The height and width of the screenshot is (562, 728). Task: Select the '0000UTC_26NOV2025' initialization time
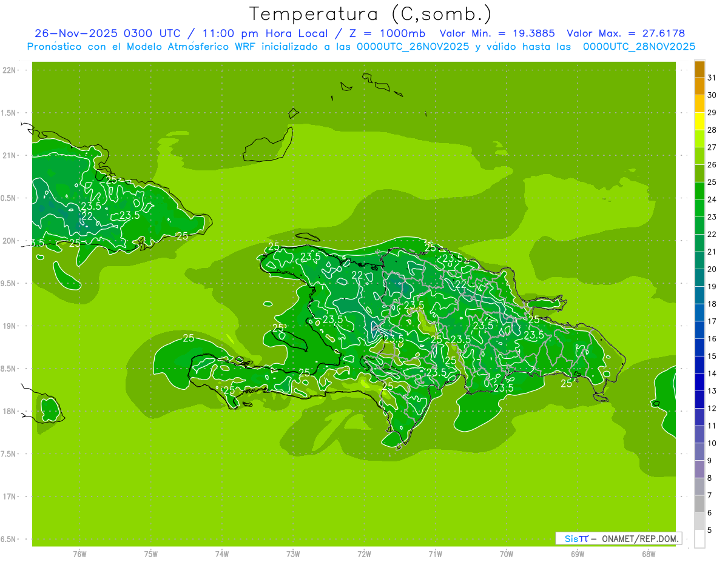(413, 47)
